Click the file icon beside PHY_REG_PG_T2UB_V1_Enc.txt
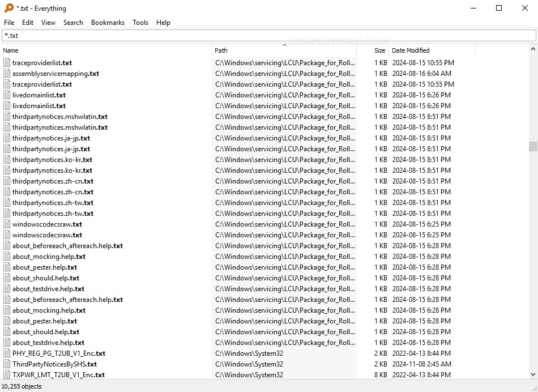 (x=7, y=353)
